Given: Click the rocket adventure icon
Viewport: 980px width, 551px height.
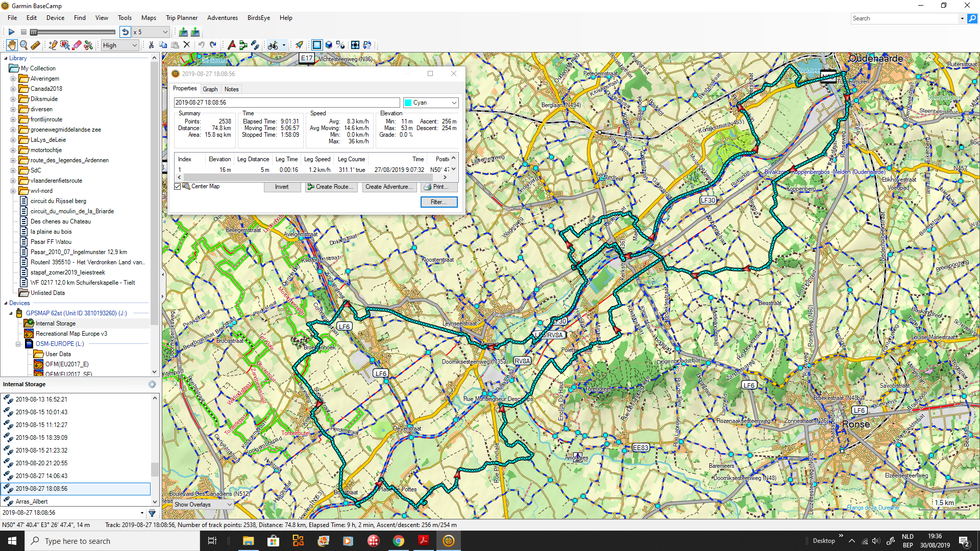Looking at the screenshot, I should coord(300,45).
